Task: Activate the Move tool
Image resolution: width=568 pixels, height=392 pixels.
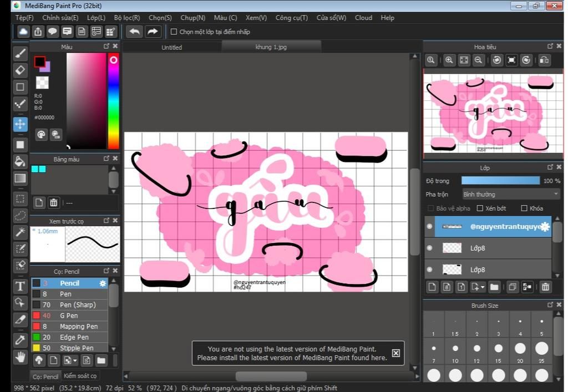Action: point(21,124)
